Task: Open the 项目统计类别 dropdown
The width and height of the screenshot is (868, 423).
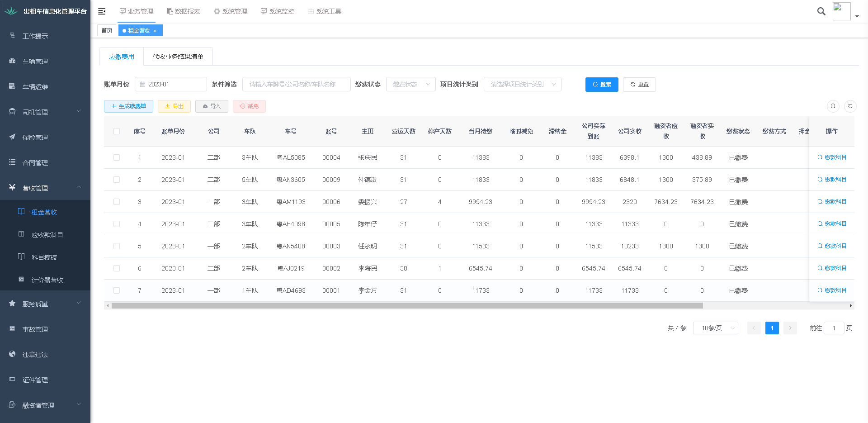Action: tap(522, 84)
